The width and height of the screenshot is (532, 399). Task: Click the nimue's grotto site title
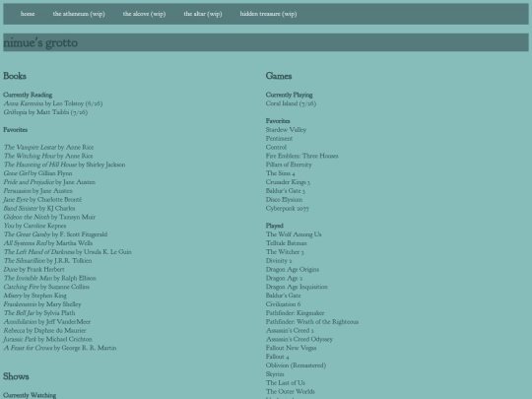tap(40, 42)
